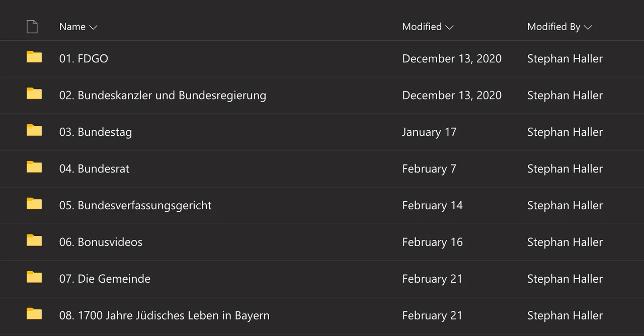Select the 06. Bonusvideos folder icon
The width and height of the screenshot is (644, 336).
tap(34, 240)
